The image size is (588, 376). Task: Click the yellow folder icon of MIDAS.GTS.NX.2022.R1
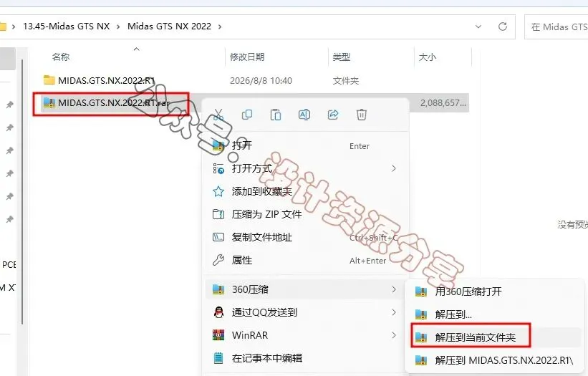(49, 79)
